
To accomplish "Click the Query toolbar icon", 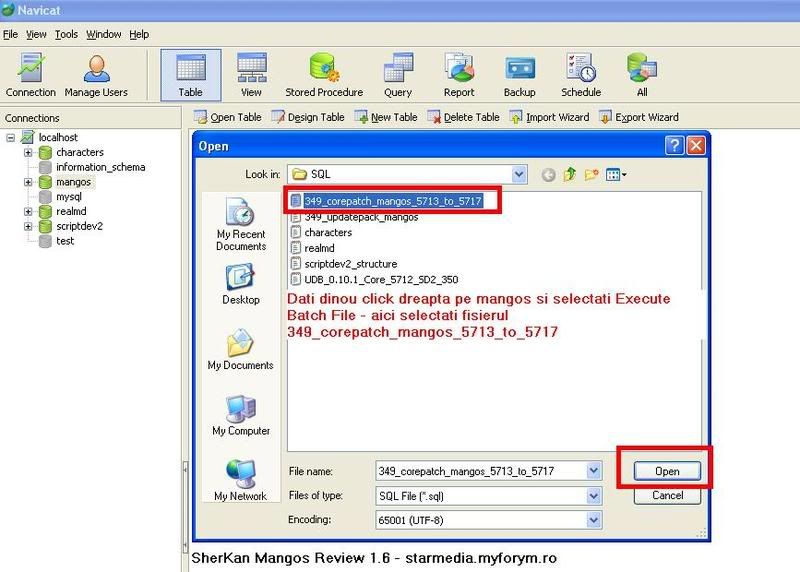I will [397, 75].
